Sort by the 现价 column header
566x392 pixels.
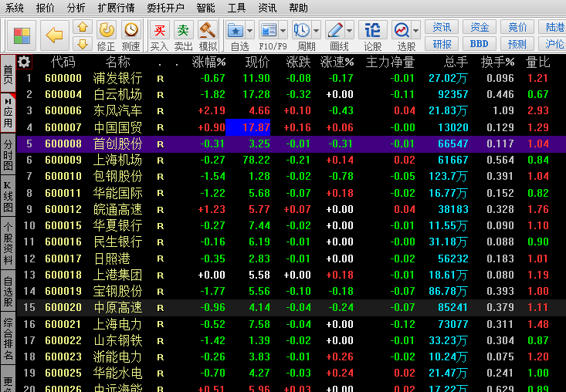(x=257, y=62)
